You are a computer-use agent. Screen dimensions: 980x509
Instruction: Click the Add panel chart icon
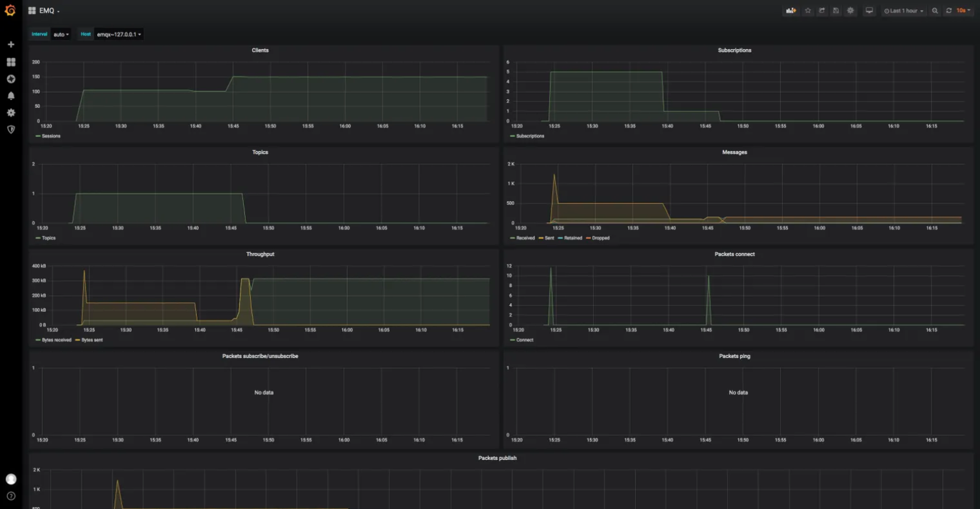coord(790,11)
